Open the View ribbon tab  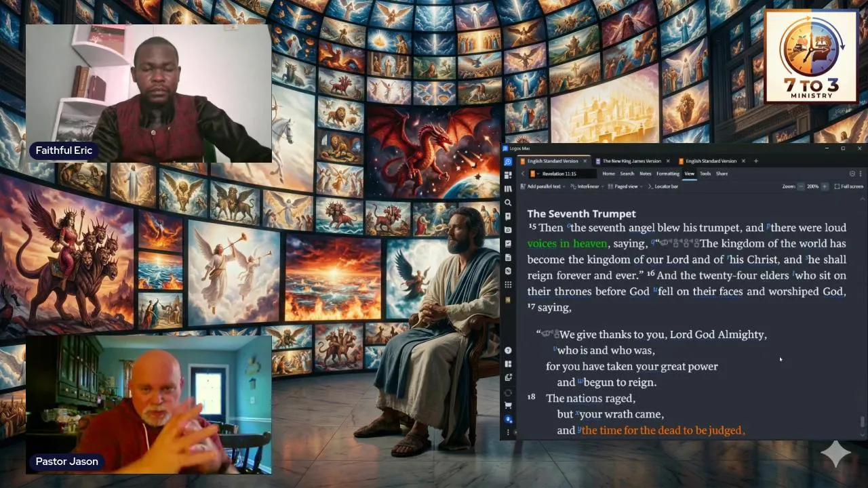point(689,174)
